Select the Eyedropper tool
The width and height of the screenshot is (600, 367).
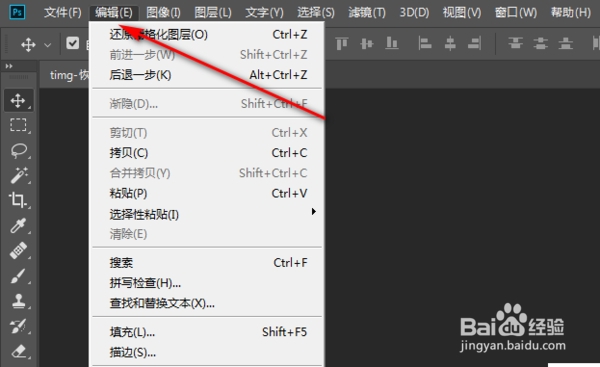[18, 225]
